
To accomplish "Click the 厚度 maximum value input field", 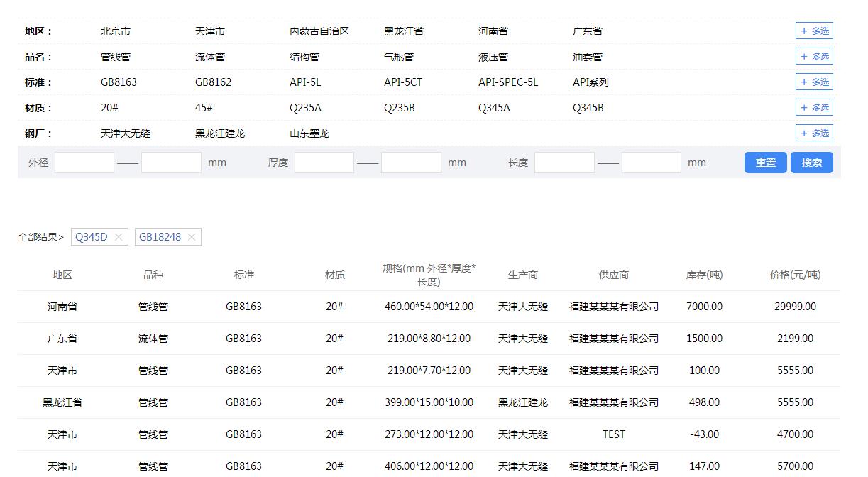I will click(x=411, y=162).
